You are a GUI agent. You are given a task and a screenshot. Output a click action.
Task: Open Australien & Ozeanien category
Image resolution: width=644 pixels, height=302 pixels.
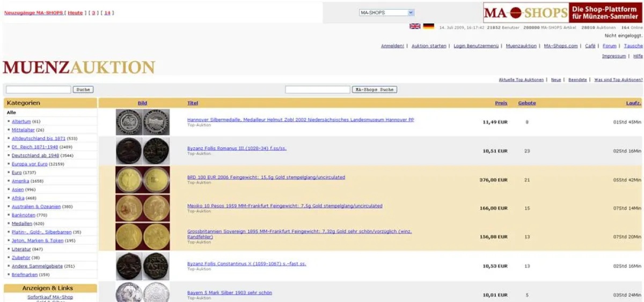pyautogui.click(x=36, y=207)
